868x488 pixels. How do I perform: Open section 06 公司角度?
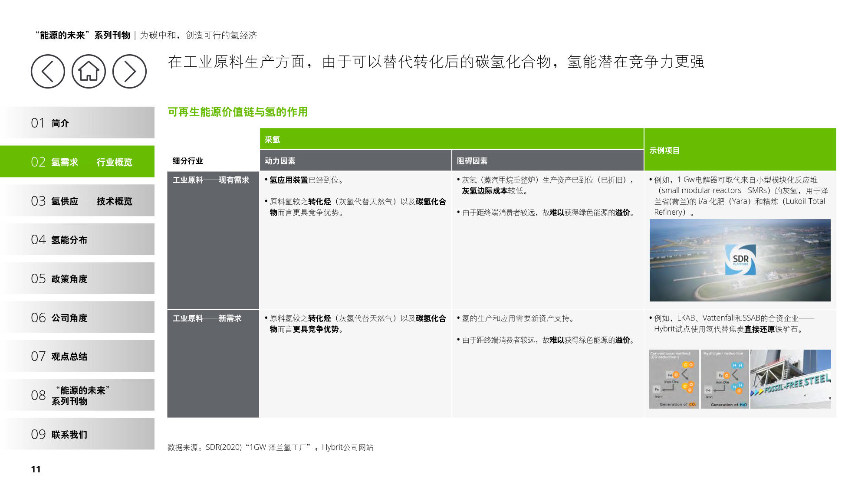(77, 317)
